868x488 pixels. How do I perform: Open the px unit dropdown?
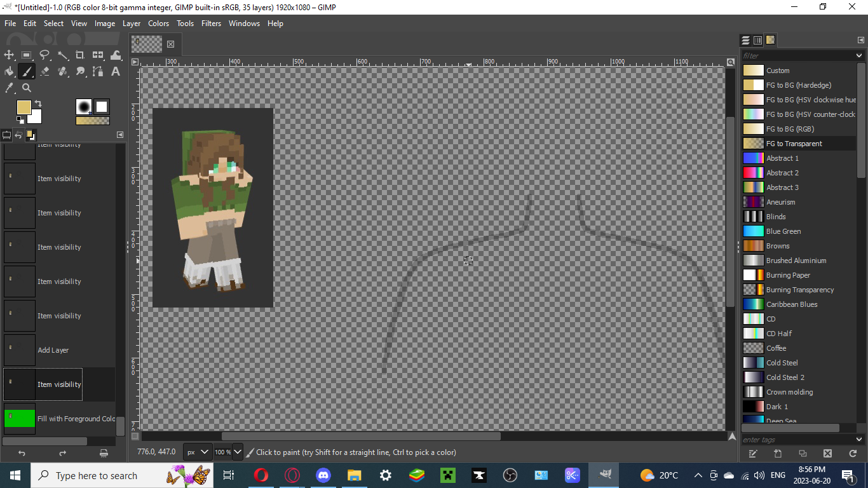tap(197, 452)
